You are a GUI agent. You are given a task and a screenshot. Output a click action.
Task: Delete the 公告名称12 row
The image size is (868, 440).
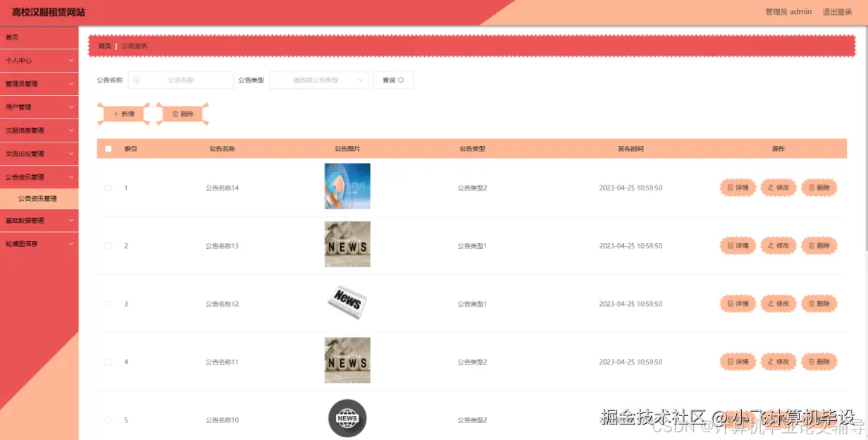pos(819,304)
